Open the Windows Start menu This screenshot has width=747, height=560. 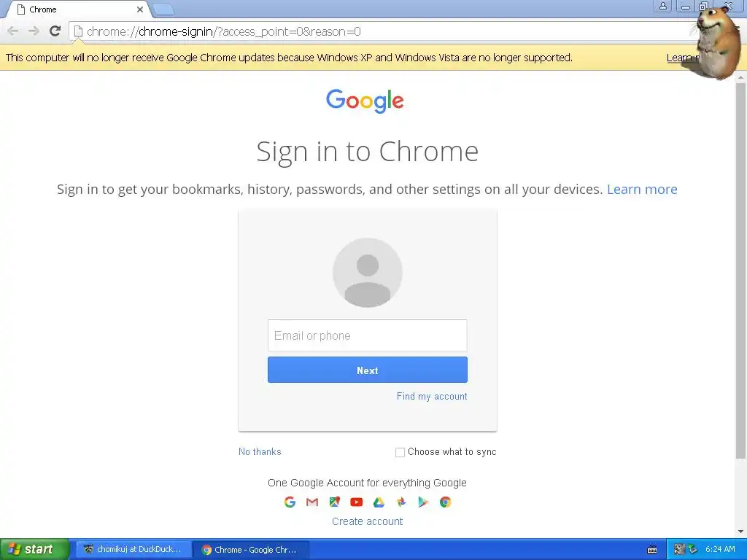[34, 550]
